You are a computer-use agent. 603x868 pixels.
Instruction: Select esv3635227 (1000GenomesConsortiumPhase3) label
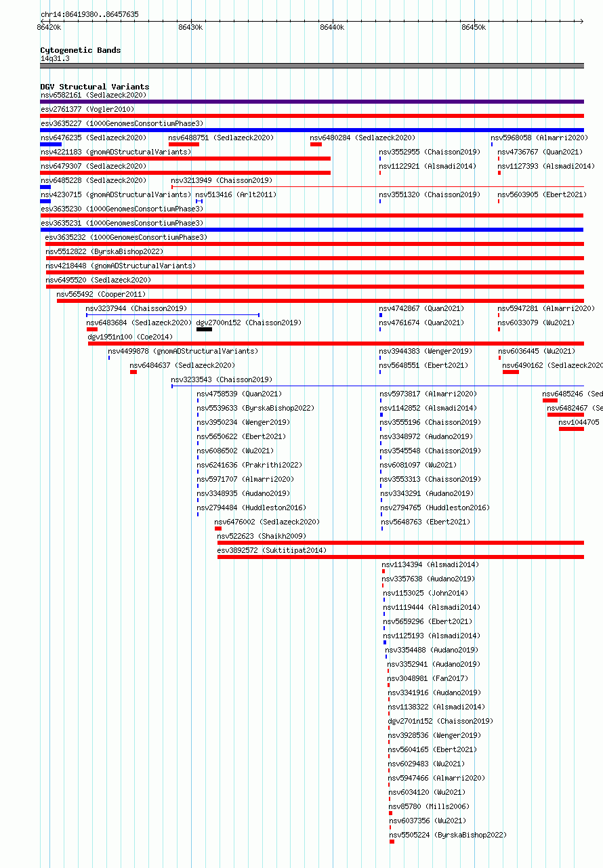pyautogui.click(x=121, y=123)
